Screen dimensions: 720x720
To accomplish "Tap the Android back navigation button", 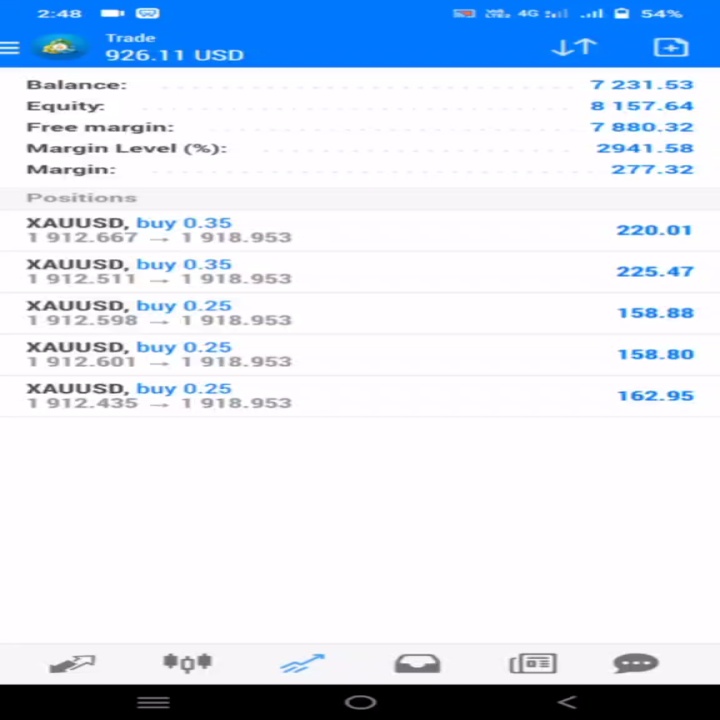I will pos(567,702).
